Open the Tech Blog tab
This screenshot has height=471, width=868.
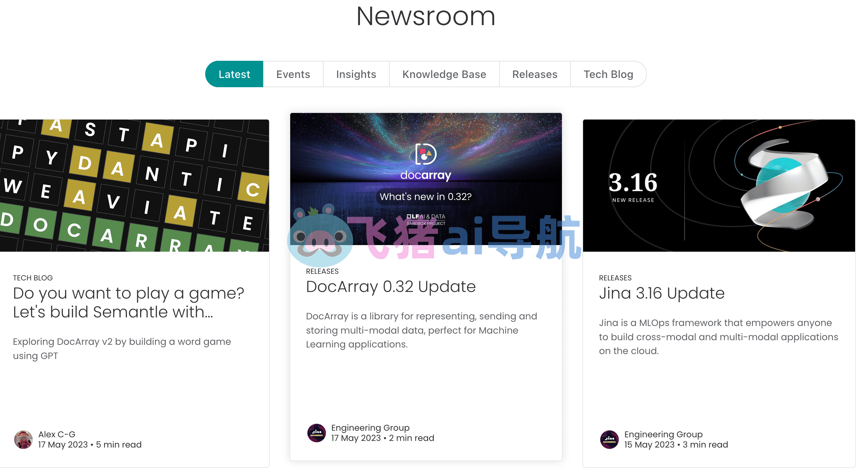click(x=608, y=74)
